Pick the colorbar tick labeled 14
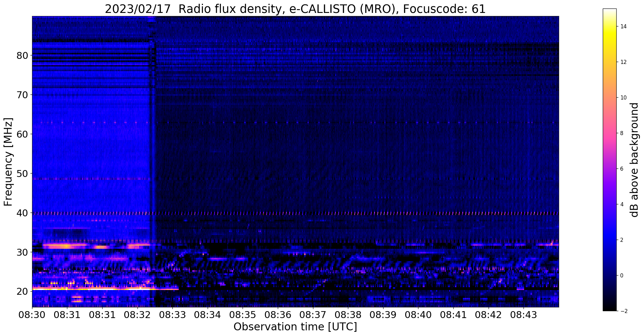644x336 pixels. pyautogui.click(x=623, y=27)
